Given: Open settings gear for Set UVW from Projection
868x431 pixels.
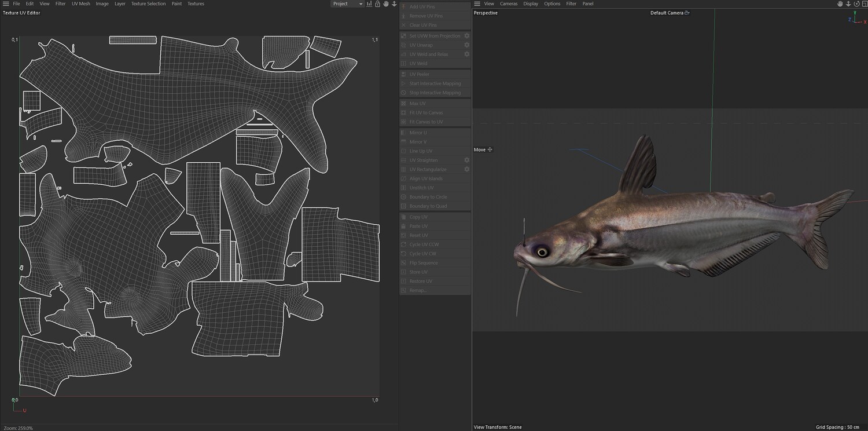Looking at the screenshot, I should click(x=466, y=36).
